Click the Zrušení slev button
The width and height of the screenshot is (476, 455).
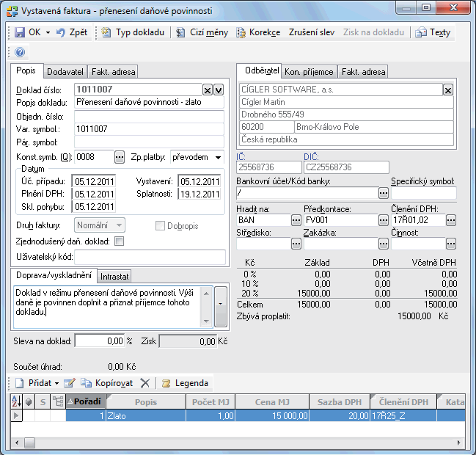(311, 33)
